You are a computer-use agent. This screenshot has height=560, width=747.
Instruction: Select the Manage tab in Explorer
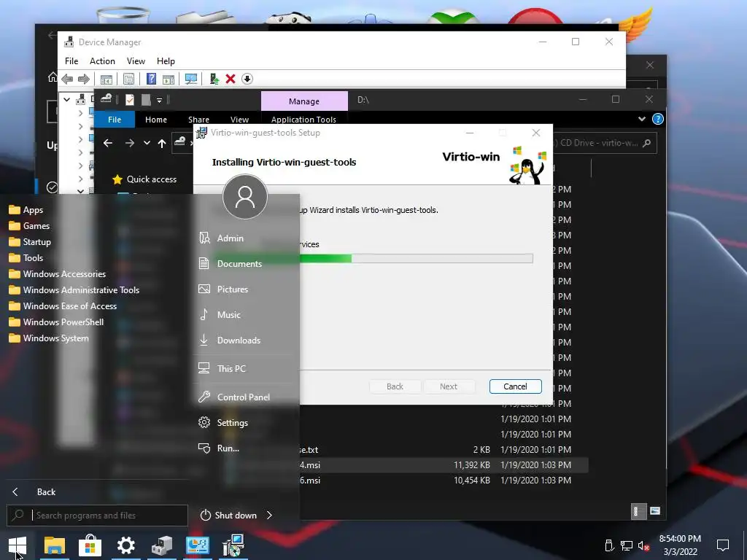tap(304, 101)
